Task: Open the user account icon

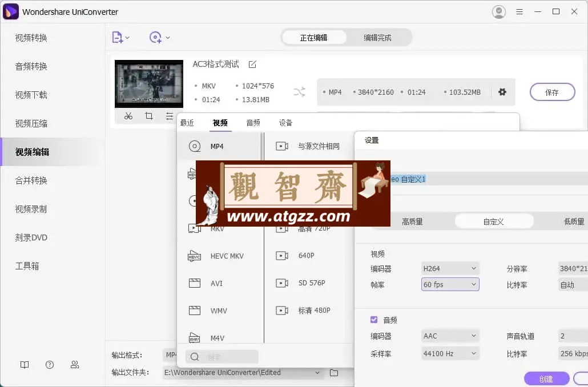Action: 499,12
